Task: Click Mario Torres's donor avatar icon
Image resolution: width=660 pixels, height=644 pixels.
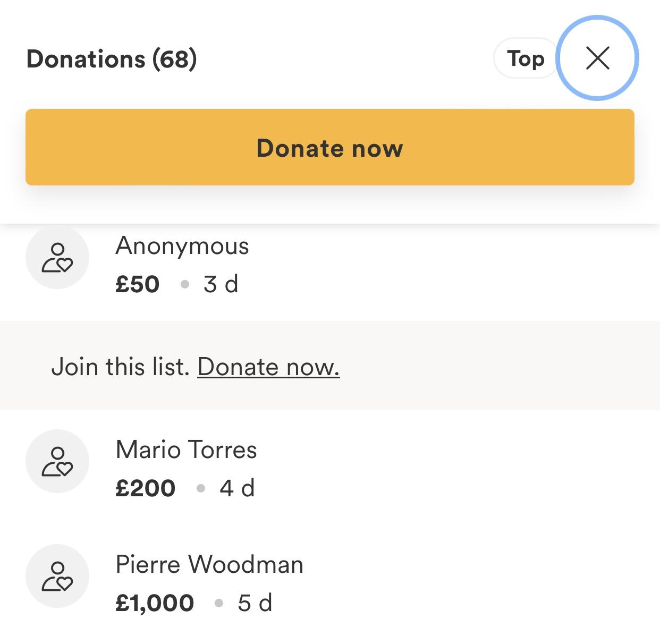Action: [x=57, y=461]
